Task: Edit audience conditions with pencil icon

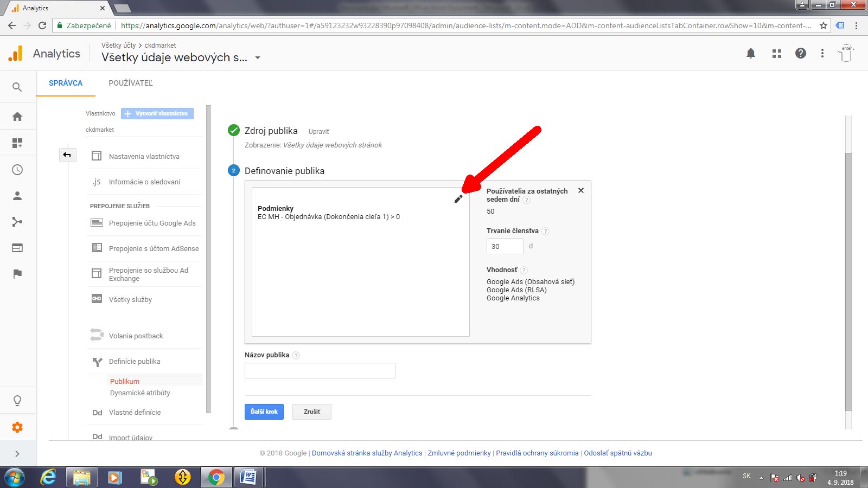Action: click(458, 199)
